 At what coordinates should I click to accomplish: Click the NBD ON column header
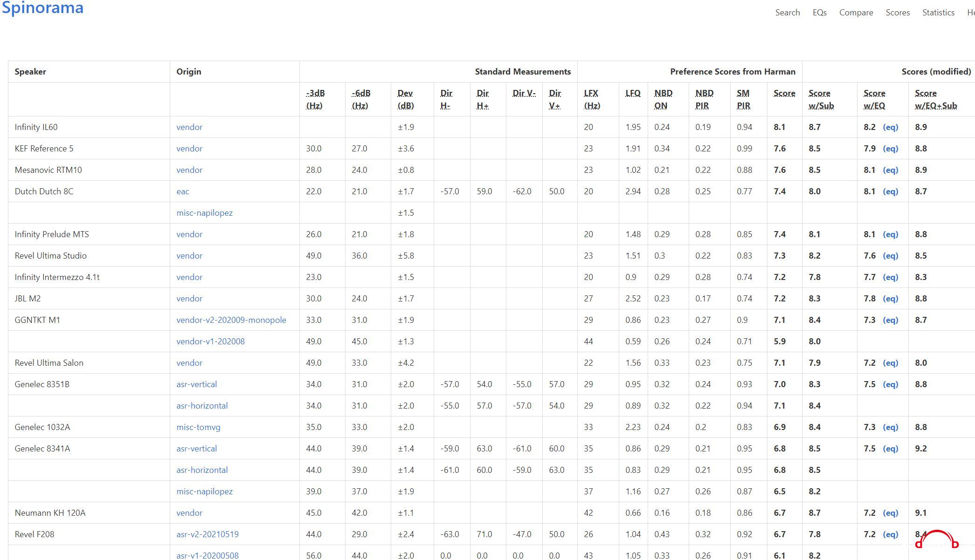point(663,99)
